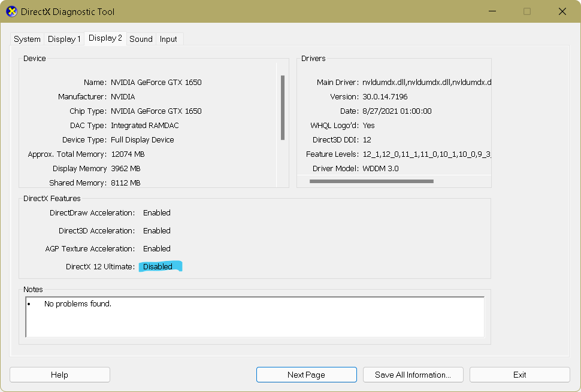Select the Display 2 tab
Screen dimensions: 581x392
pos(105,38)
